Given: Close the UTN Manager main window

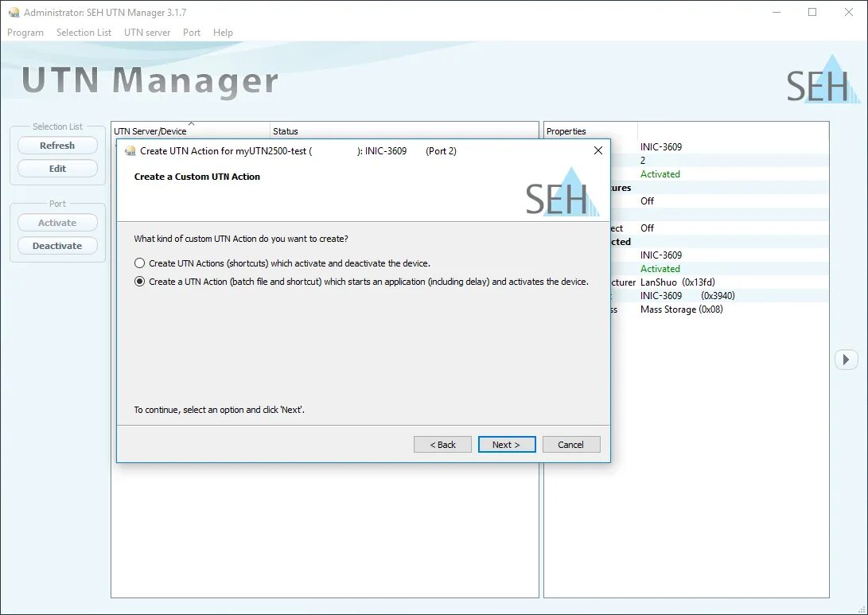Looking at the screenshot, I should tap(849, 12).
